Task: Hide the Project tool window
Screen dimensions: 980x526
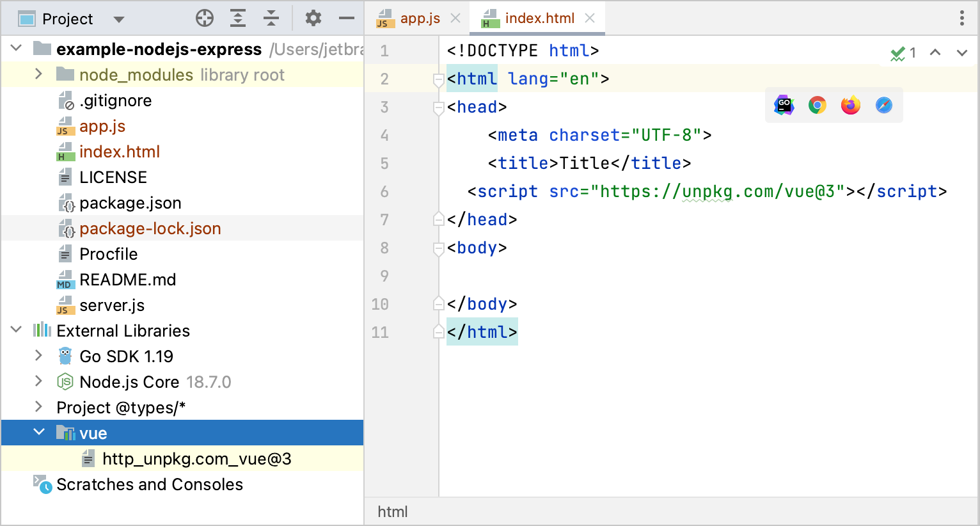Action: tap(346, 18)
